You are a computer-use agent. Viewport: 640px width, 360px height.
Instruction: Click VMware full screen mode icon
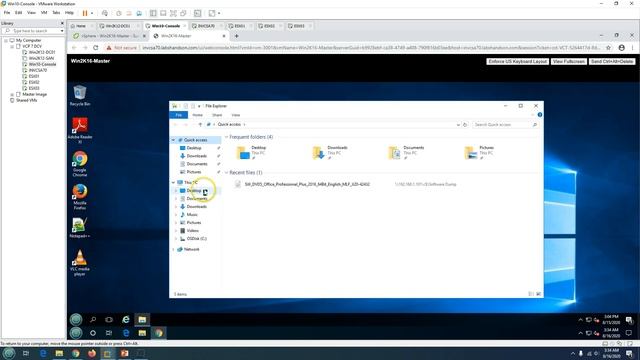coord(173,13)
